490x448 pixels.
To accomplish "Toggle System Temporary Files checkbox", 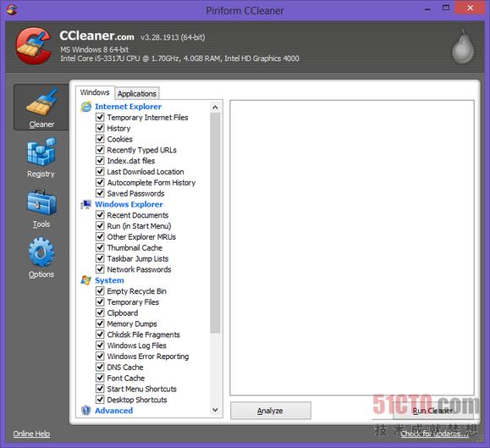I will pos(100,301).
